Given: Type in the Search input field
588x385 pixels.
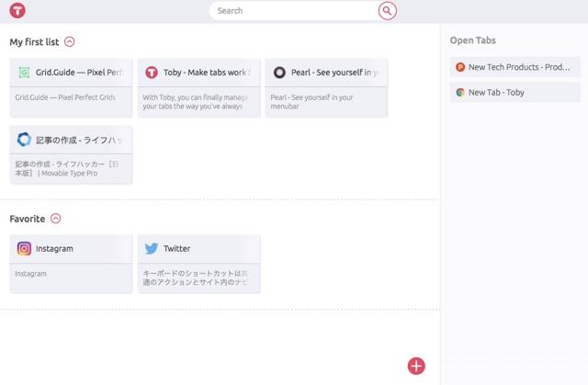Looking at the screenshot, I should (294, 11).
